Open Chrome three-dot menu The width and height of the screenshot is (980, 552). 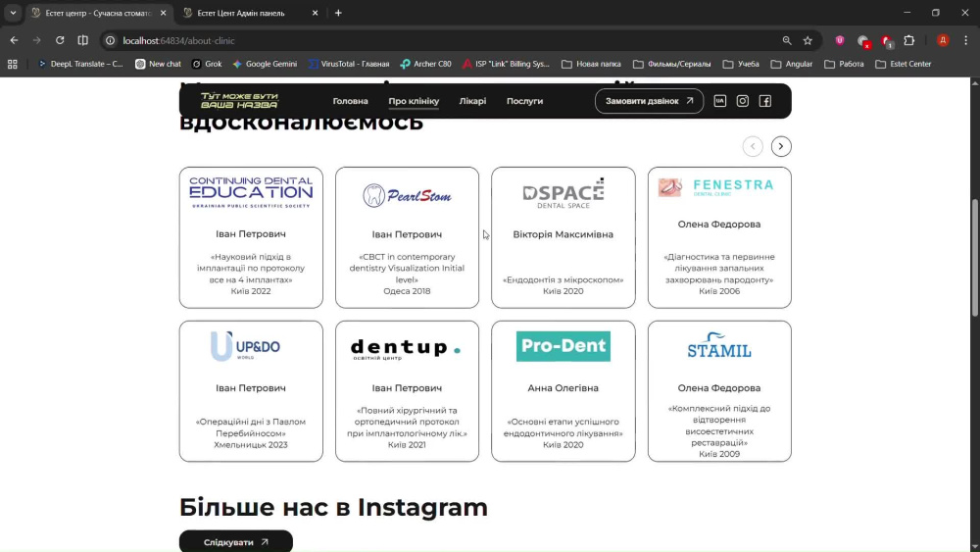(x=965, y=40)
